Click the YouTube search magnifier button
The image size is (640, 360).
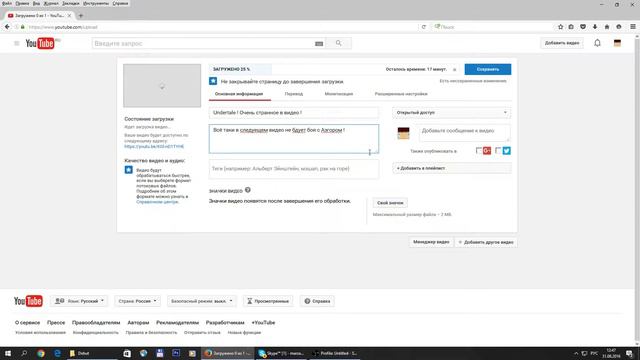(338, 43)
